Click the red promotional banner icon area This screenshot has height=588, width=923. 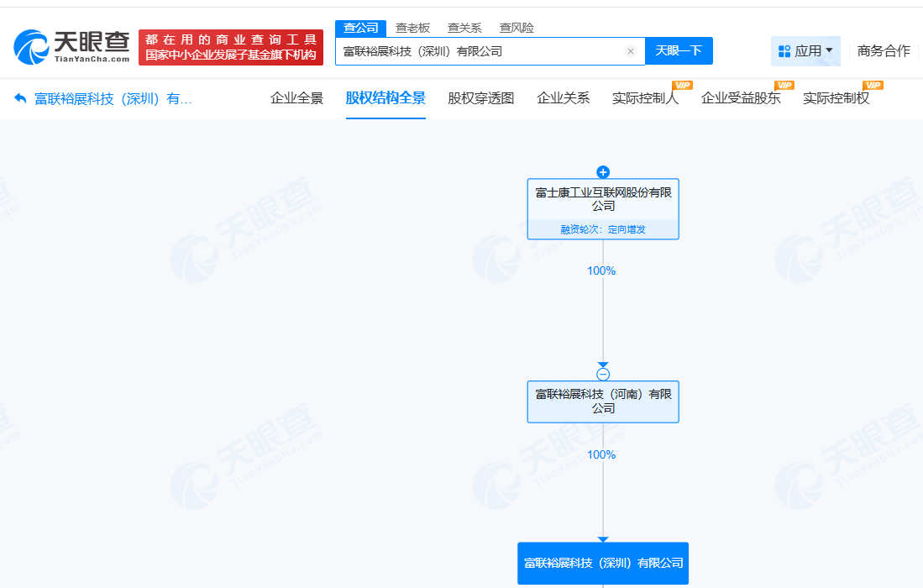click(231, 47)
